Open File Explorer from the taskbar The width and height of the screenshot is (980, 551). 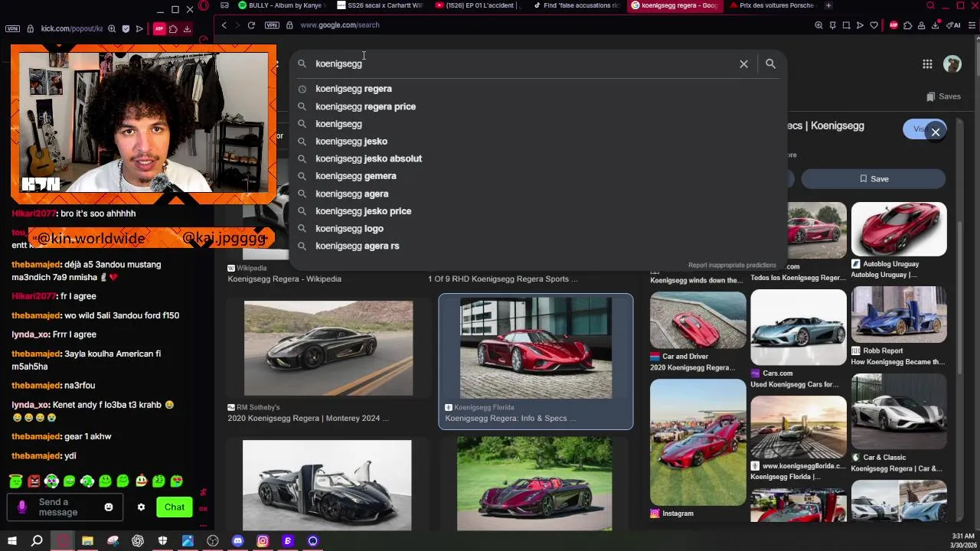87,541
